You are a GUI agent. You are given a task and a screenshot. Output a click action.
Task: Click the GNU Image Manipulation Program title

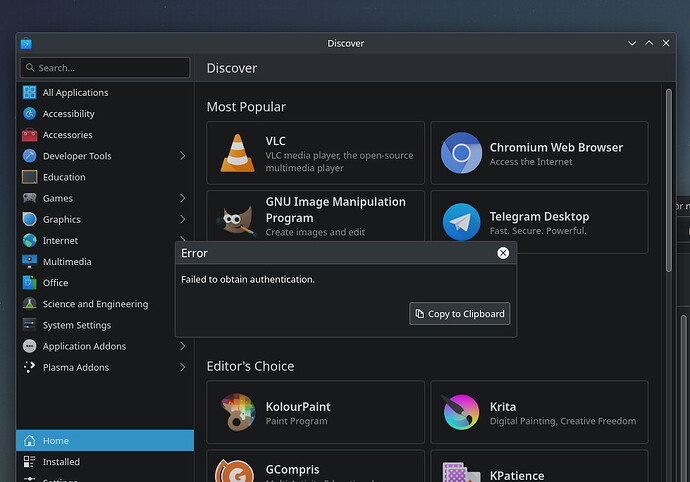335,210
